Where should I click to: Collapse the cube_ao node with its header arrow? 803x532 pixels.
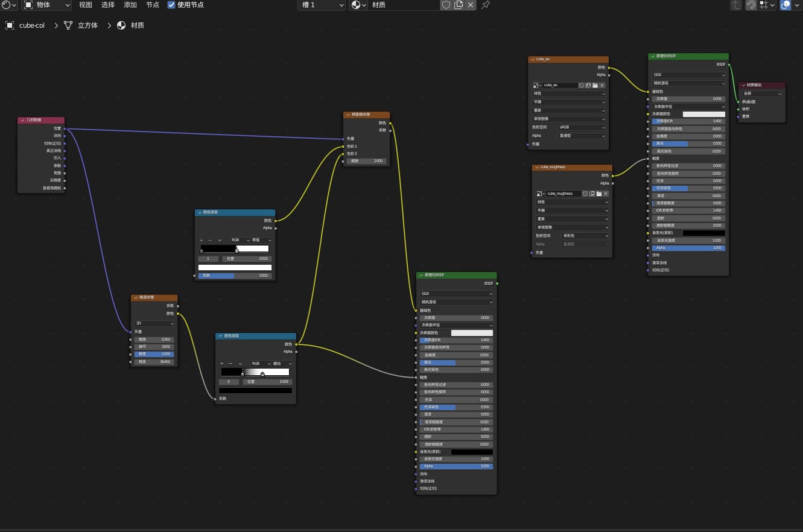(x=532, y=59)
